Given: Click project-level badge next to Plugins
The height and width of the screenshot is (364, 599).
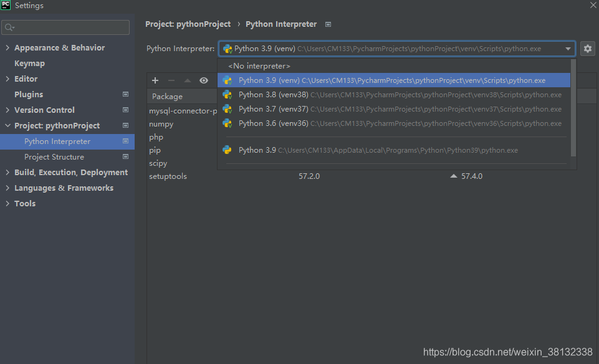Looking at the screenshot, I should click(125, 94).
